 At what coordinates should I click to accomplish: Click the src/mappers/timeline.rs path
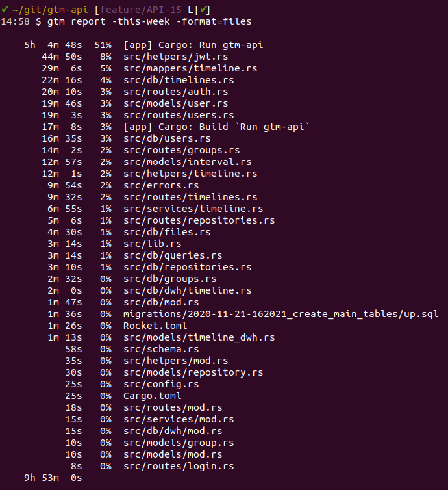click(190, 68)
